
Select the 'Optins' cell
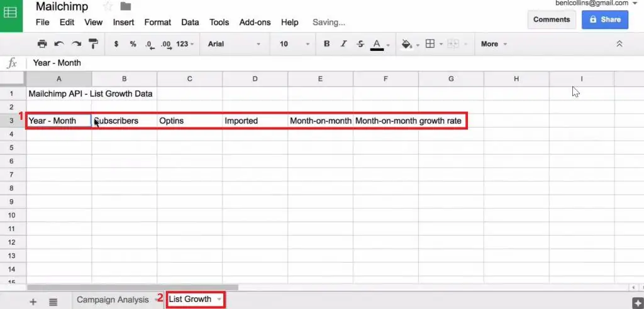[189, 121]
